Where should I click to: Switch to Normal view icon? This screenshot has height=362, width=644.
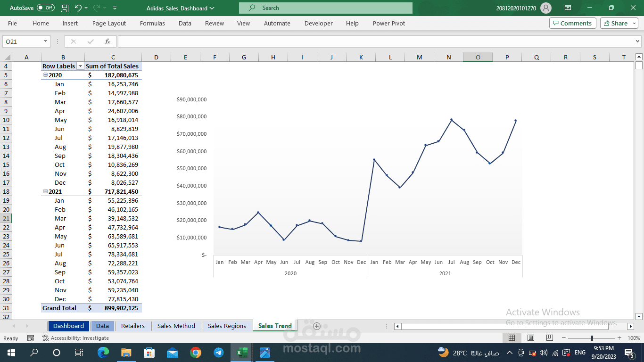pos(512,338)
